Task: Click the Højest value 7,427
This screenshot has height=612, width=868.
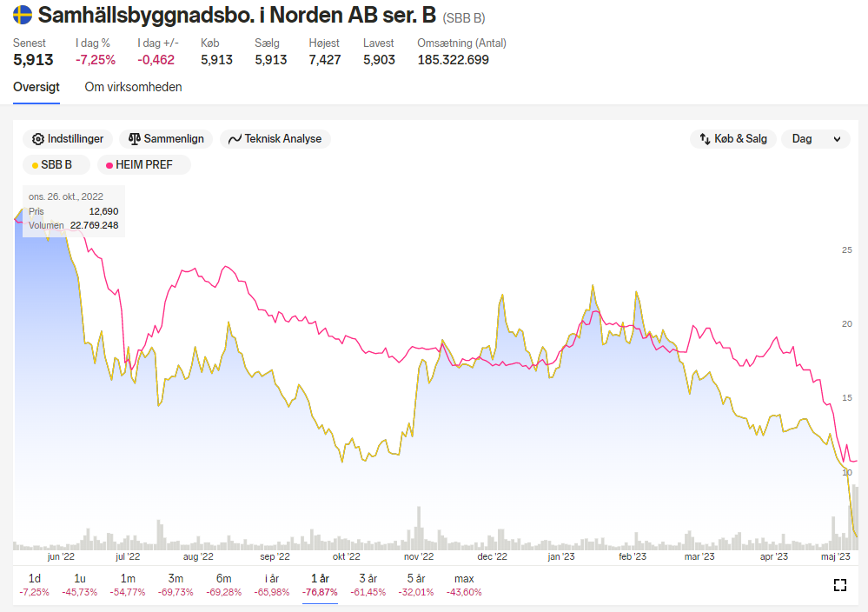Action: tap(325, 60)
